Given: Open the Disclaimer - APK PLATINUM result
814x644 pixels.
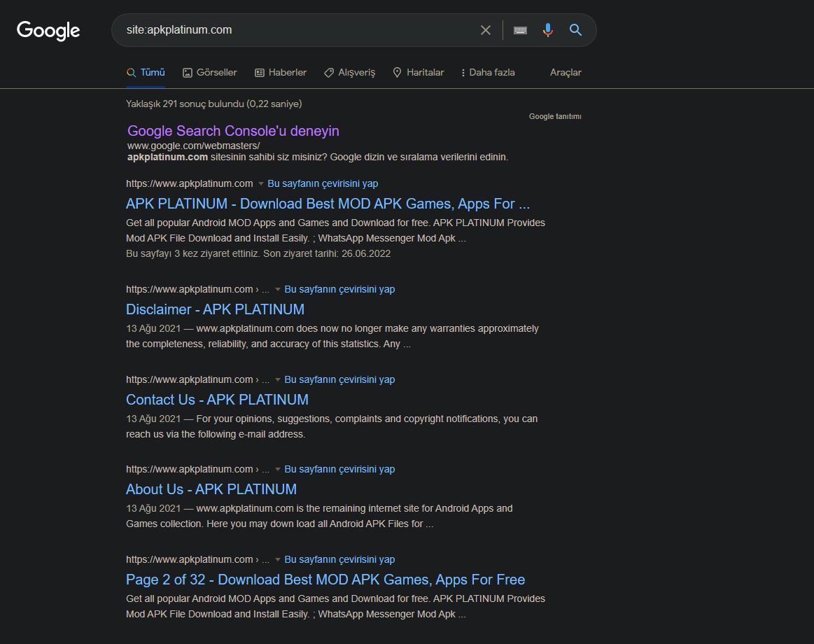Looking at the screenshot, I should point(215,309).
